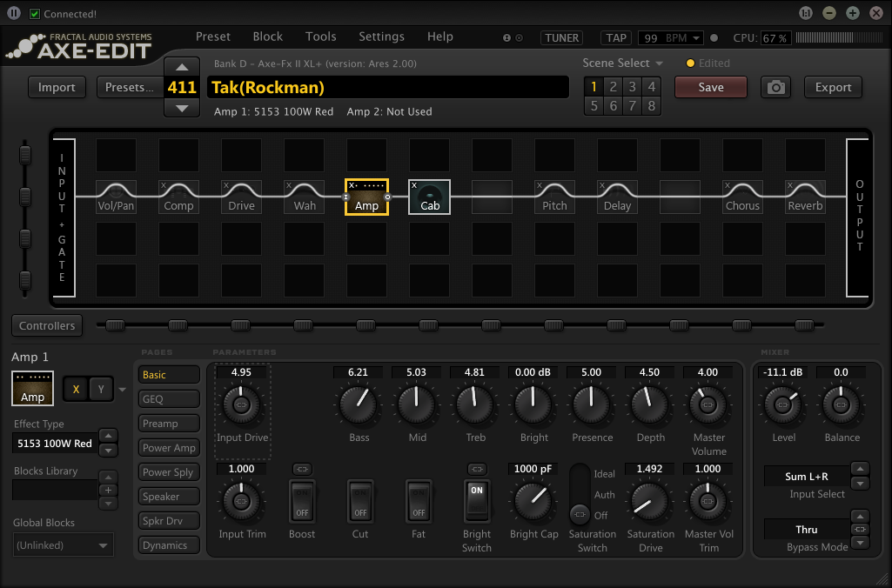Add a block to the Blocks Library
Screen dimensions: 892x588
pyautogui.click(x=108, y=491)
